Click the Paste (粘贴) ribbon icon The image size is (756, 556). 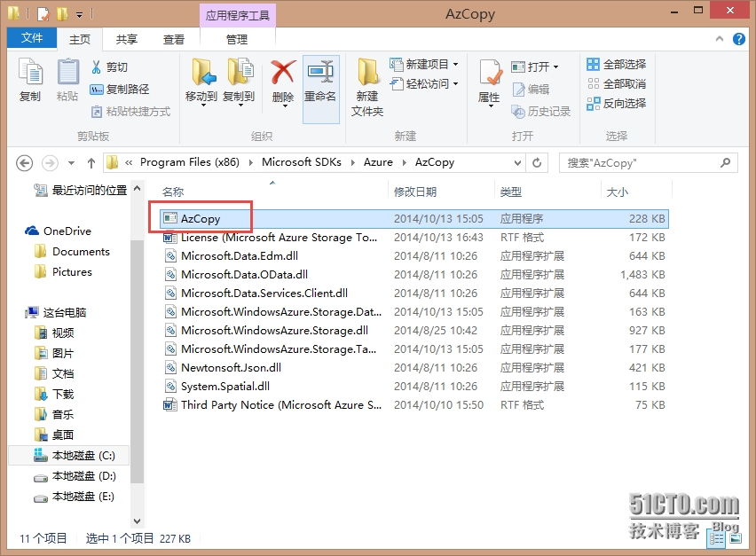[67, 80]
